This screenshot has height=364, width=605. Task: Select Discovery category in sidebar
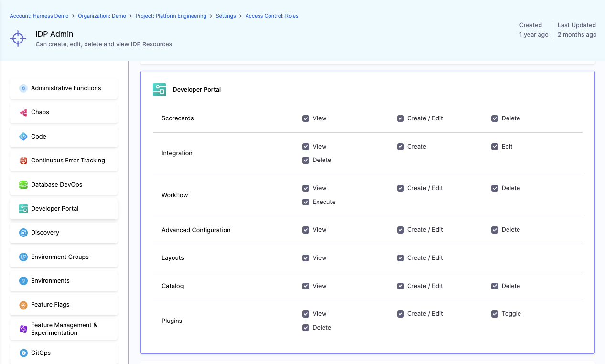click(x=64, y=233)
